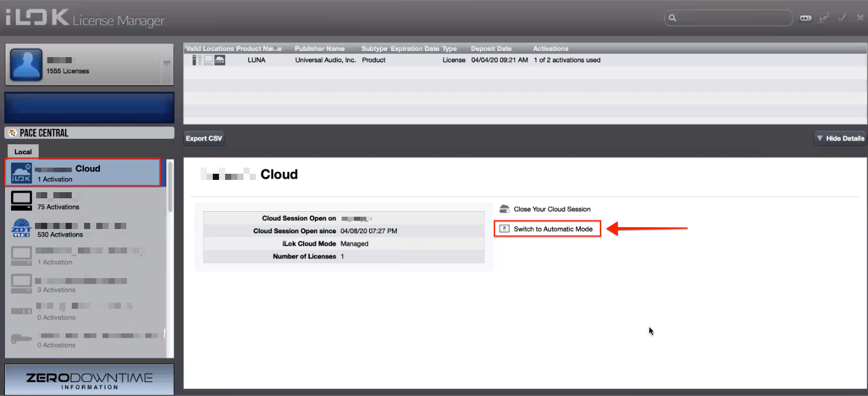Switch to the Local tab
Image resolution: width=868 pixels, height=396 pixels.
tap(23, 152)
